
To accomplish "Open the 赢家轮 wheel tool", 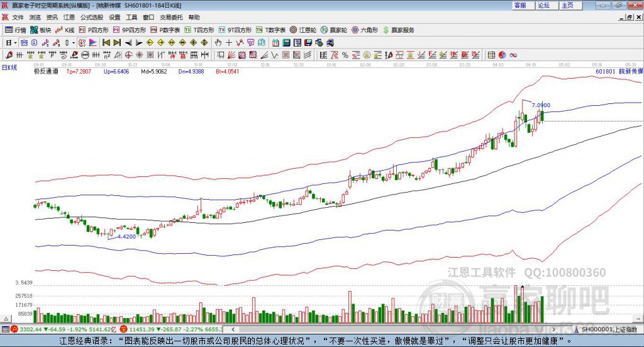I will 334,30.
